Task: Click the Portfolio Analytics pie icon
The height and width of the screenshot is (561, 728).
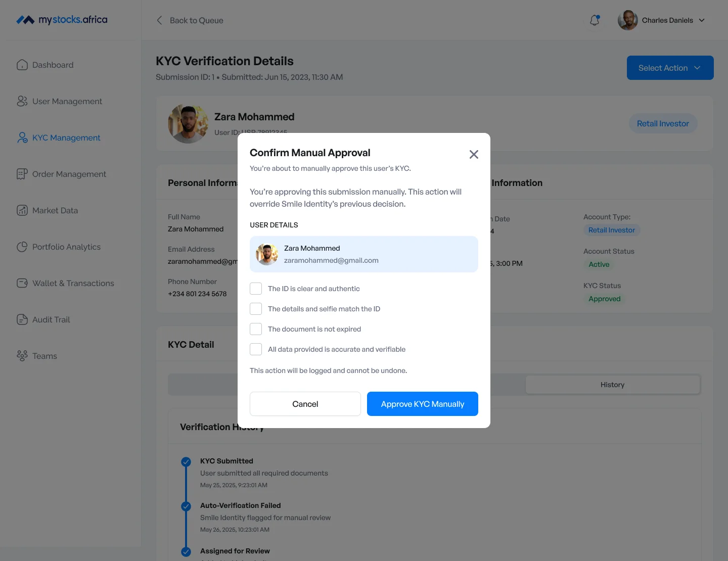Action: 22,247
